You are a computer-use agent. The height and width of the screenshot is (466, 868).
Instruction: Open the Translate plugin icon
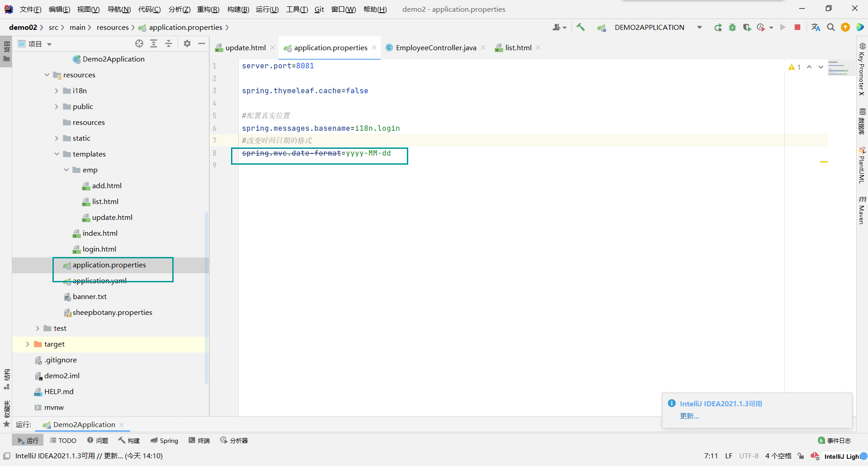816,28
